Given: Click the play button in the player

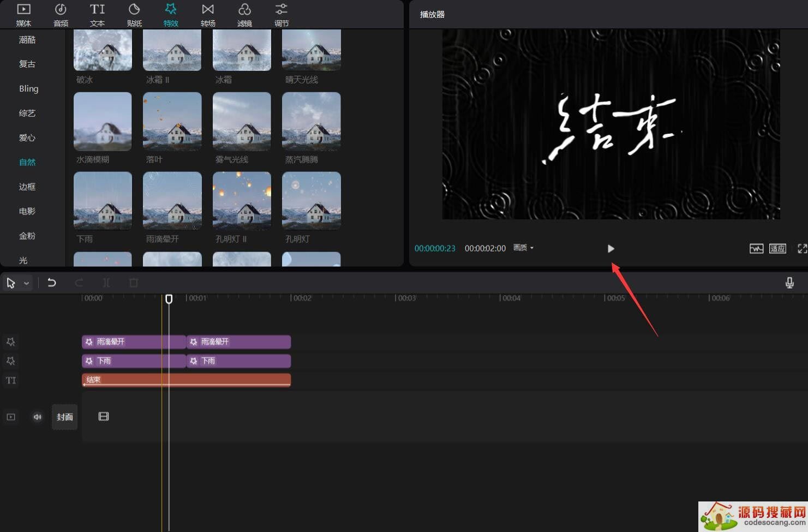Looking at the screenshot, I should [x=611, y=249].
